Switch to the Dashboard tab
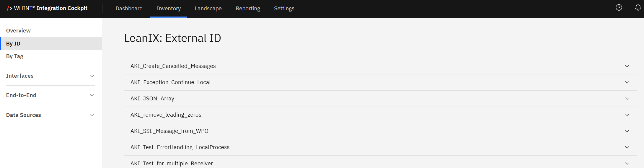644x168 pixels. click(129, 9)
